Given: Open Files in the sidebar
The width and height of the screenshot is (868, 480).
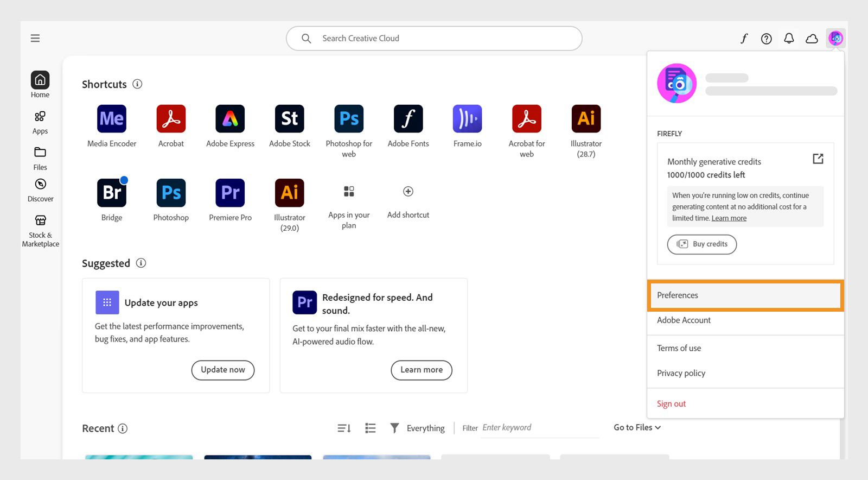Looking at the screenshot, I should pyautogui.click(x=40, y=159).
